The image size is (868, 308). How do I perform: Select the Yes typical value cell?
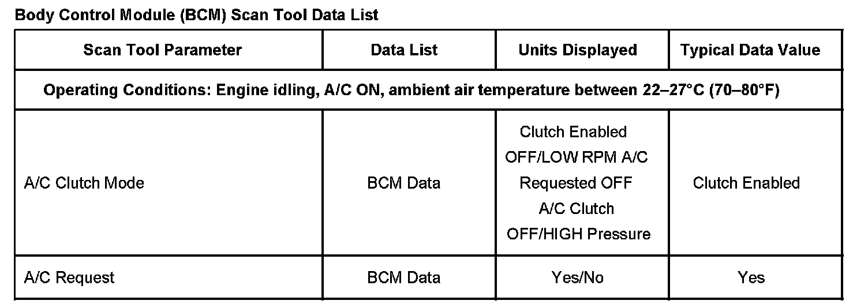[x=751, y=278]
